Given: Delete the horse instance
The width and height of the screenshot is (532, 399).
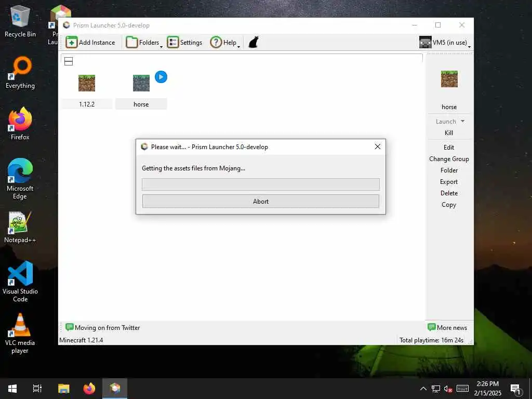Looking at the screenshot, I should [x=449, y=193].
